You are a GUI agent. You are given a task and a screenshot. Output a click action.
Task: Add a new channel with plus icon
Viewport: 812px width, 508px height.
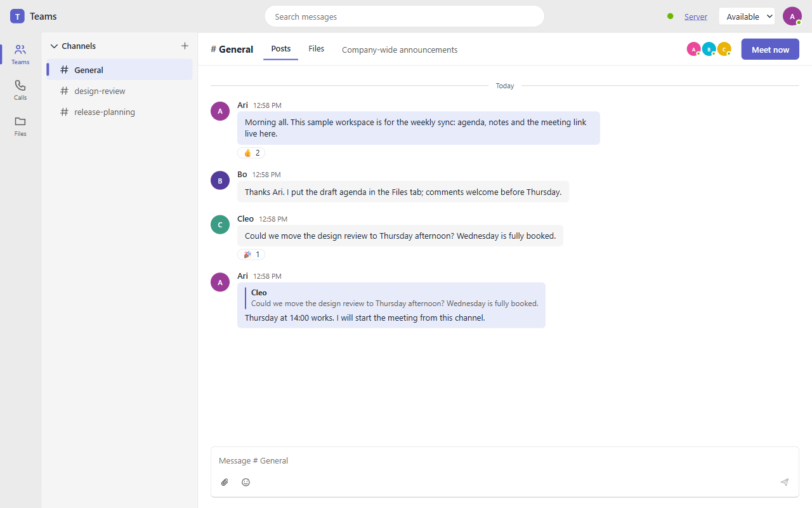pyautogui.click(x=185, y=46)
